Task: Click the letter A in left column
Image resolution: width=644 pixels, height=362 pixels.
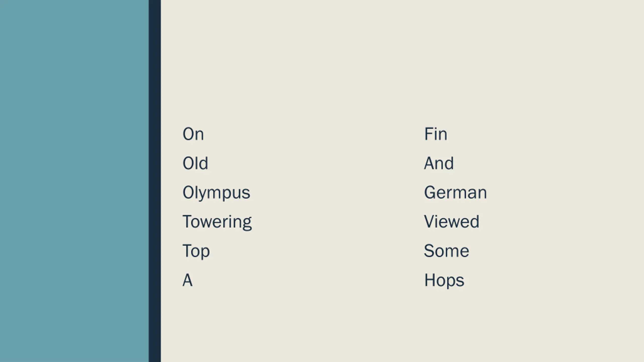Action: coord(187,280)
